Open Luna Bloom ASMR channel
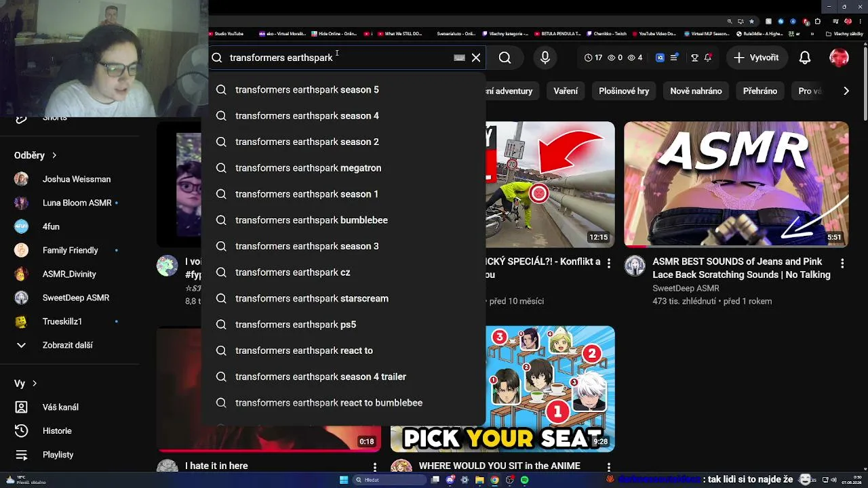This screenshot has width=868, height=488. pyautogui.click(x=70, y=203)
